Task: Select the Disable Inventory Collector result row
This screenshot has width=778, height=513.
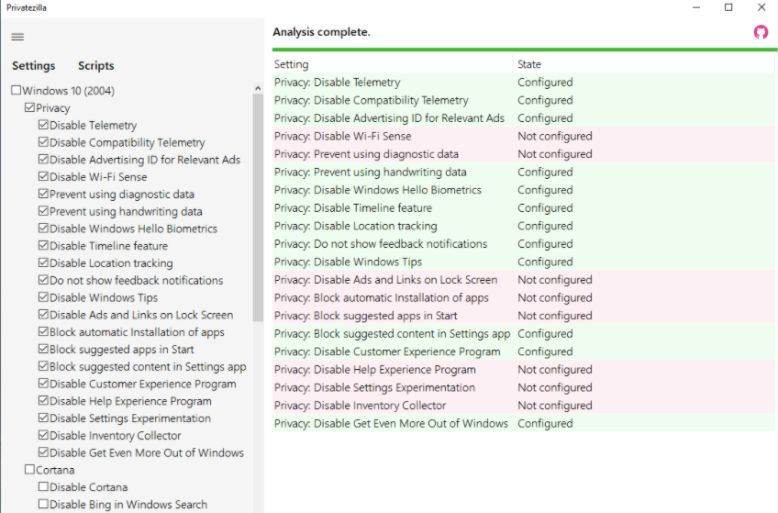Action: pos(523,405)
